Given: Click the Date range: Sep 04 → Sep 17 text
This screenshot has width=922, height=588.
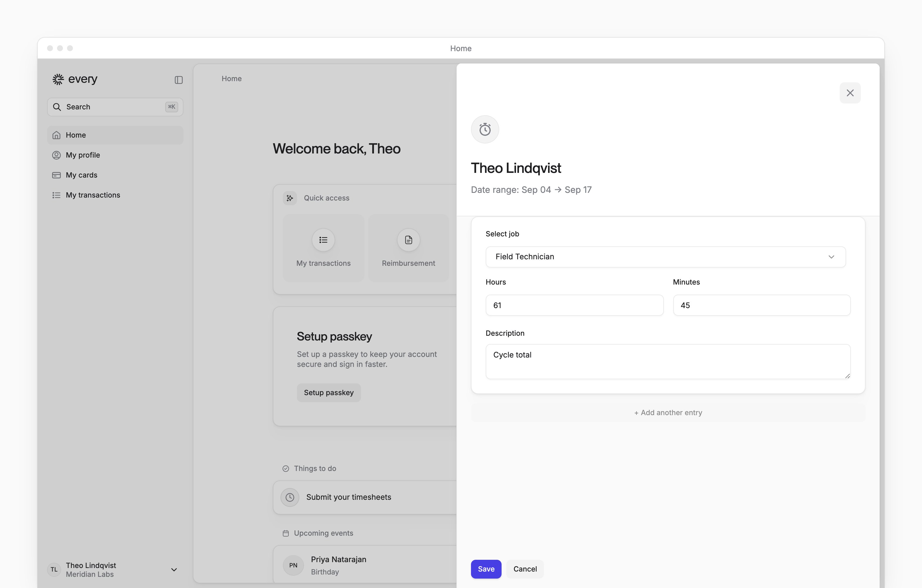Looking at the screenshot, I should 531,190.
